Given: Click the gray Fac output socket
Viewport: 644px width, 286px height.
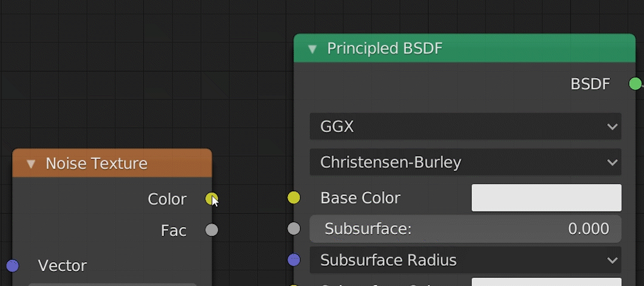Looking at the screenshot, I should tap(211, 230).
